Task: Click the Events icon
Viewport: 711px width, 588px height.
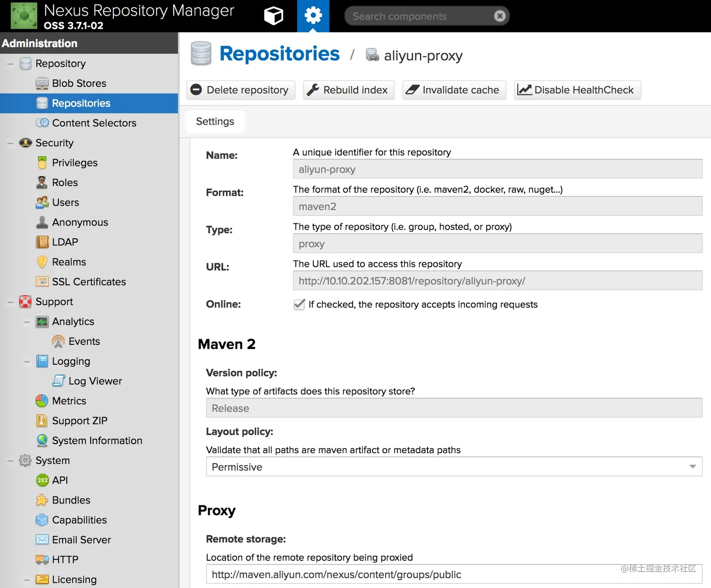Action: pyautogui.click(x=58, y=341)
